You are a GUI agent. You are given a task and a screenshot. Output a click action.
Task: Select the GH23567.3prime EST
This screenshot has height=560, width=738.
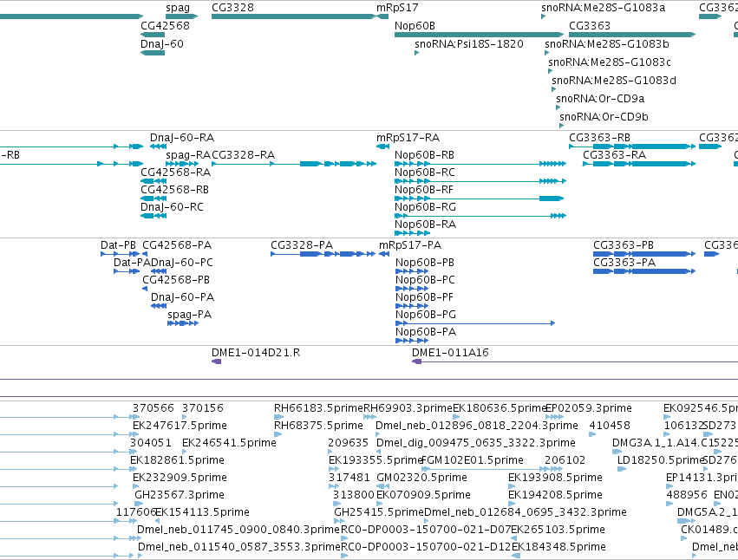(139, 504)
